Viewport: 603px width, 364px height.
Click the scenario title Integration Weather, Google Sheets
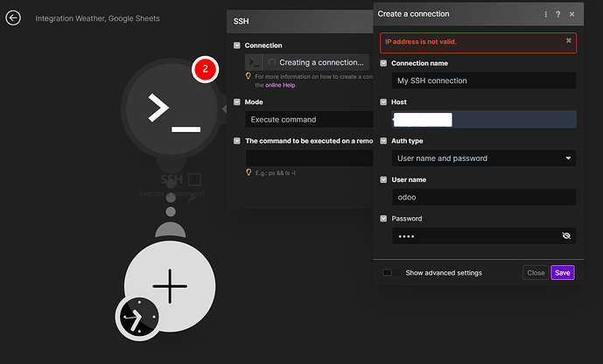[97, 18]
